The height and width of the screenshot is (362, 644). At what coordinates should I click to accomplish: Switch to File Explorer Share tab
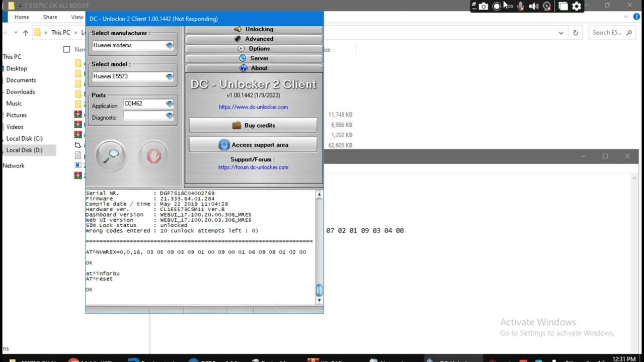tap(50, 17)
